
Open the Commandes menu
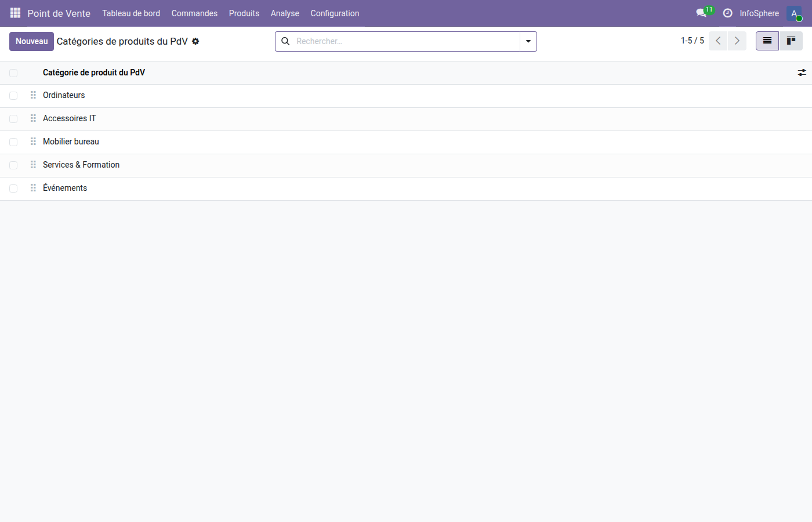pyautogui.click(x=194, y=13)
